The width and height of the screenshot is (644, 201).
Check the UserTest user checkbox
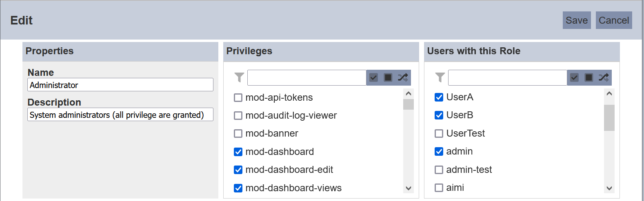tap(439, 133)
